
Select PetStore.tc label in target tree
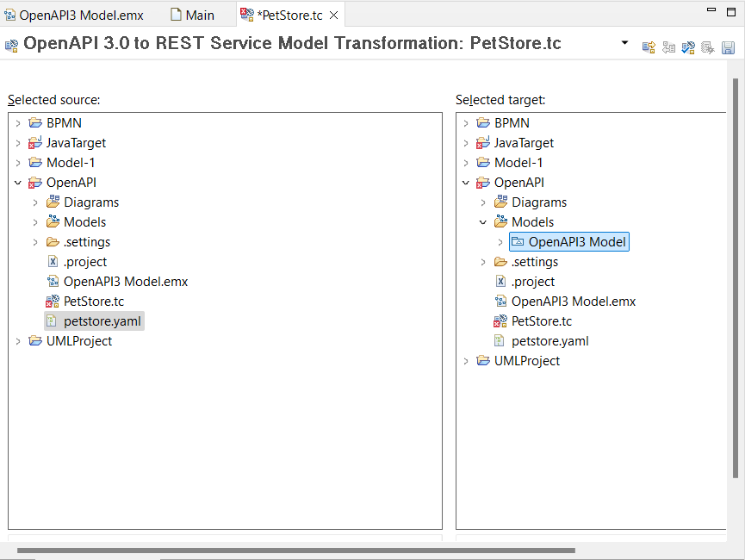coord(542,321)
